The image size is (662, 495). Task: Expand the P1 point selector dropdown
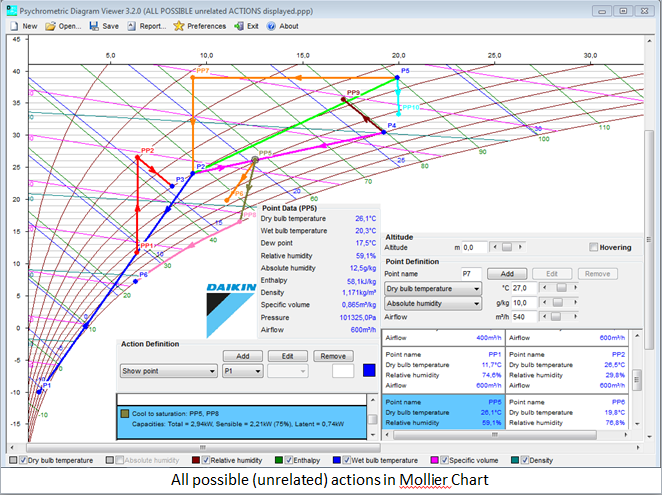(244, 371)
